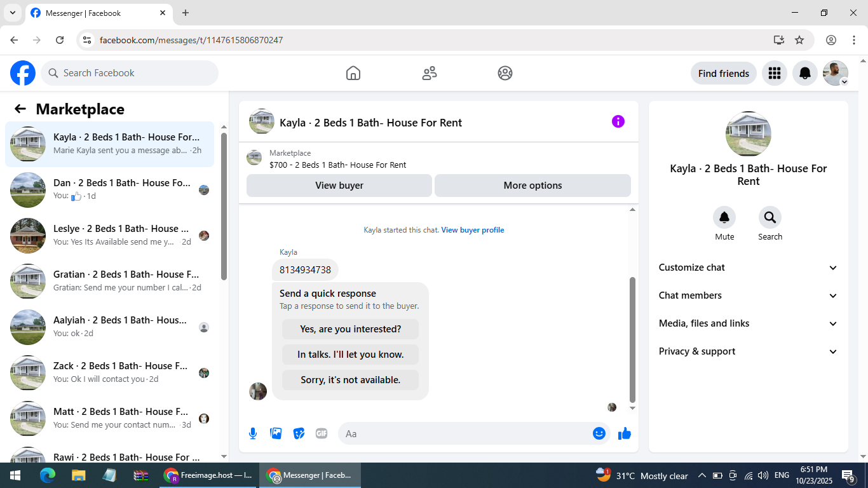Click the install app icon in address bar
Viewport: 868px width, 488px height.
pyautogui.click(x=779, y=40)
